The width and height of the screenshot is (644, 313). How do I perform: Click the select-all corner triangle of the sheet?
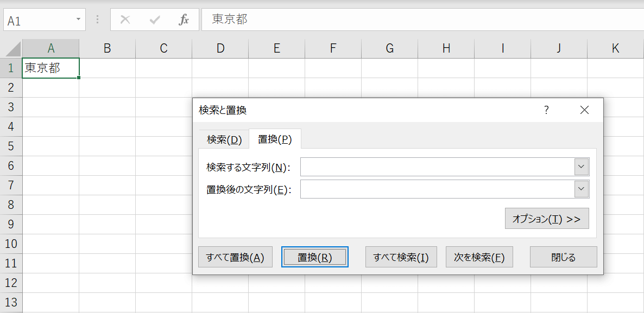click(x=13, y=49)
